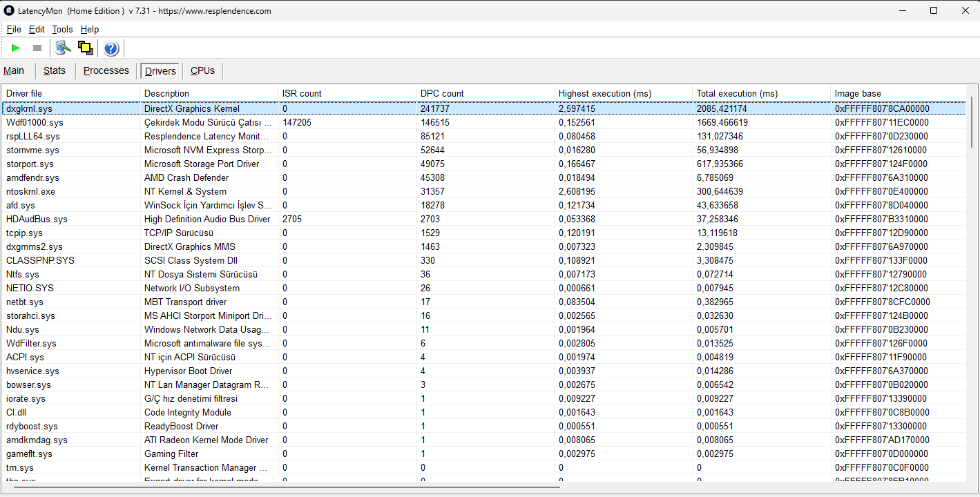Viewport: 980px width, 497px height.
Task: Open the File menu
Action: click(14, 30)
